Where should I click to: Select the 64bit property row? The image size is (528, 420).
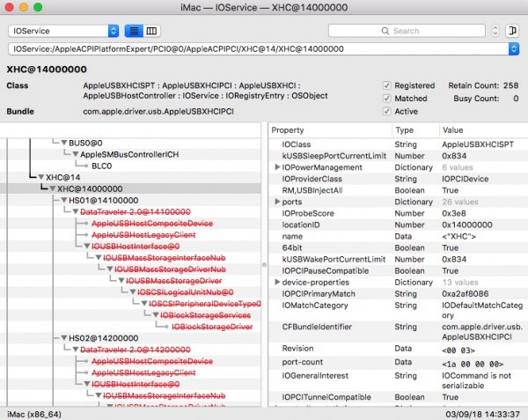coord(399,247)
